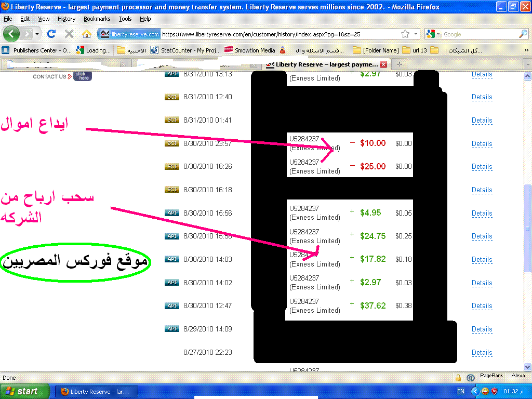Click the 8/30/2010 12:47 date

coord(207,305)
